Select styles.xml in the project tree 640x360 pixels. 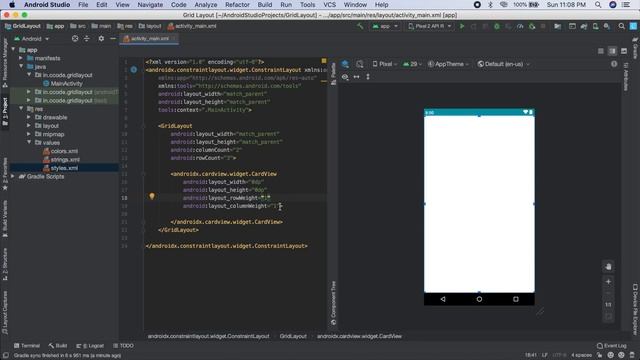(x=64, y=168)
